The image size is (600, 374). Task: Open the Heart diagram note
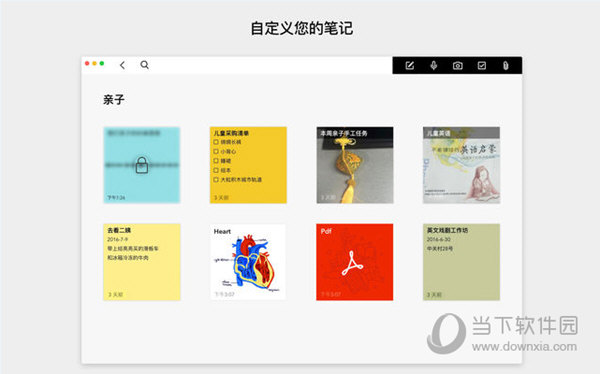point(248,262)
